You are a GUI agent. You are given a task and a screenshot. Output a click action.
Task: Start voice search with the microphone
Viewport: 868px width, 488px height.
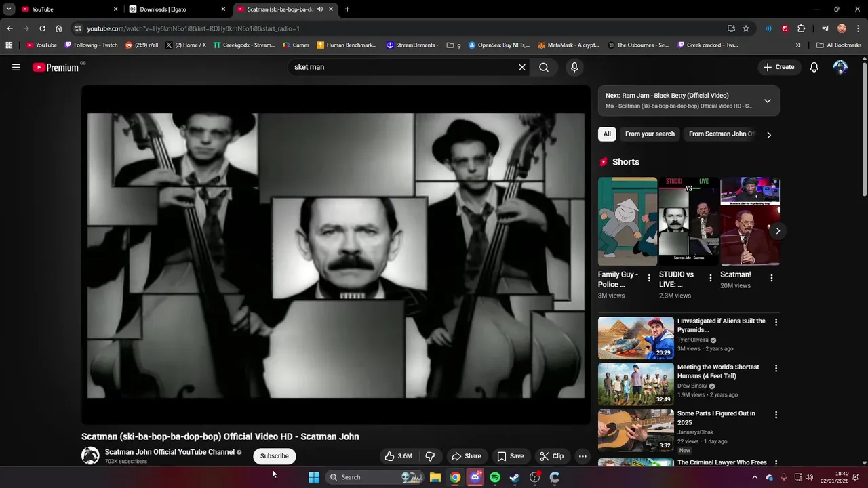point(574,67)
